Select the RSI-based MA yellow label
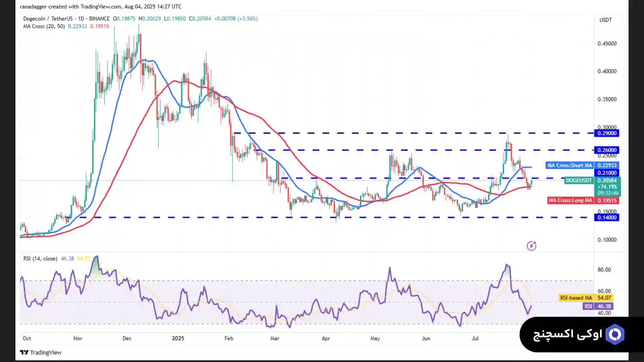The image size is (644, 362). tap(576, 298)
